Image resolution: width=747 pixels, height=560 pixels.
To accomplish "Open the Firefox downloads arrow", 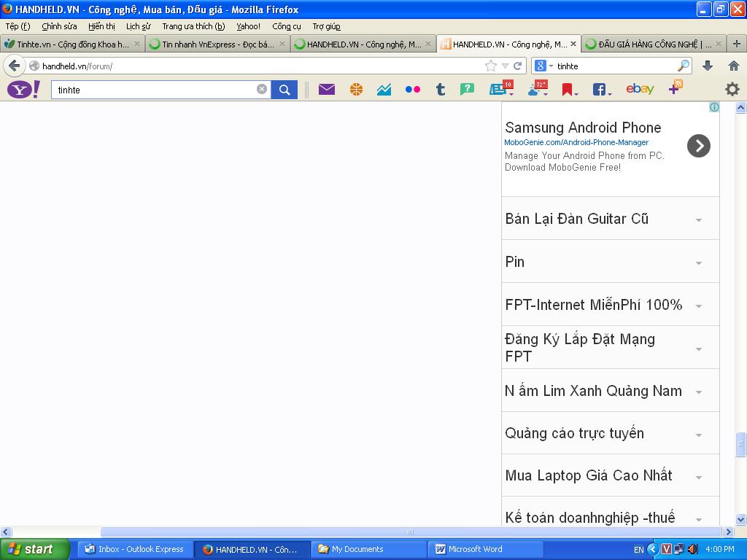I will click(x=707, y=66).
